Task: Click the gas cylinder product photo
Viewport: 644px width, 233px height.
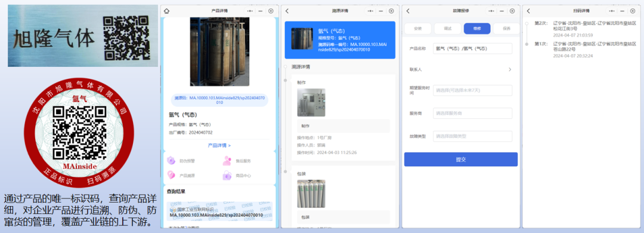Action: (219, 51)
